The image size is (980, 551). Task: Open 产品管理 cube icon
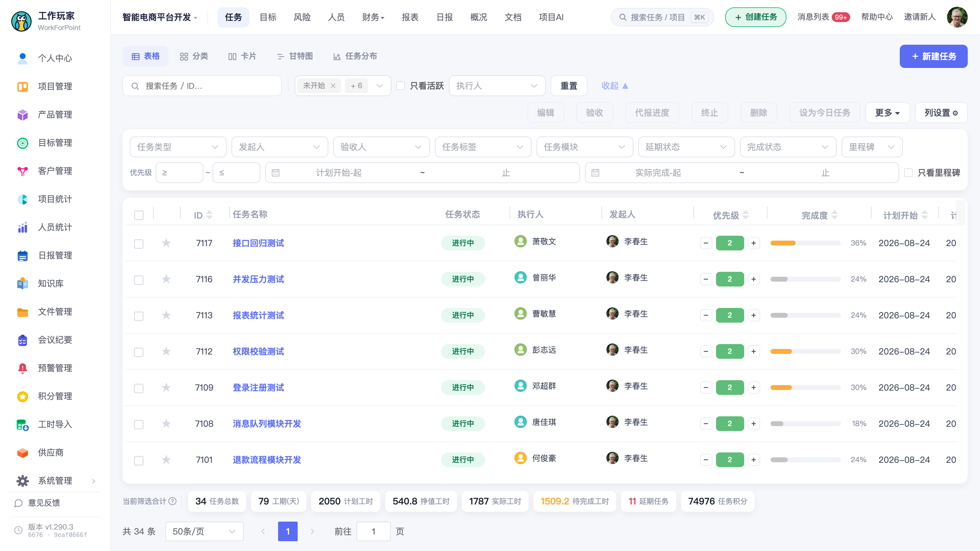click(x=22, y=114)
